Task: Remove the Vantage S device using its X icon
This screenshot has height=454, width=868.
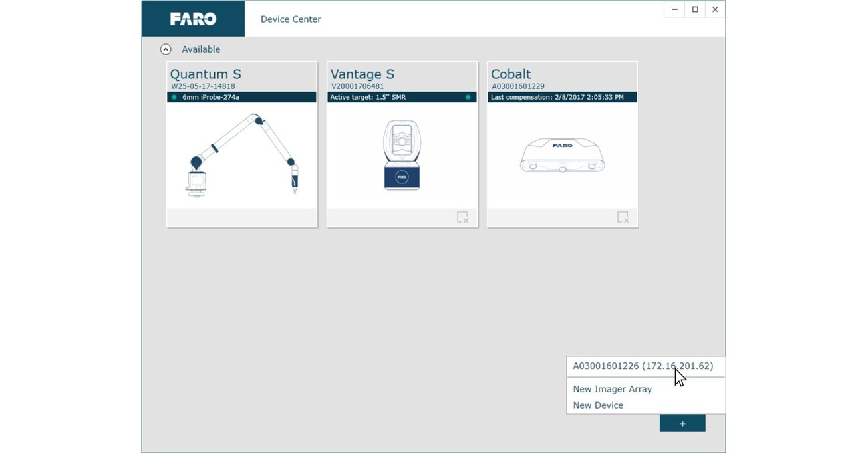Action: click(x=463, y=217)
